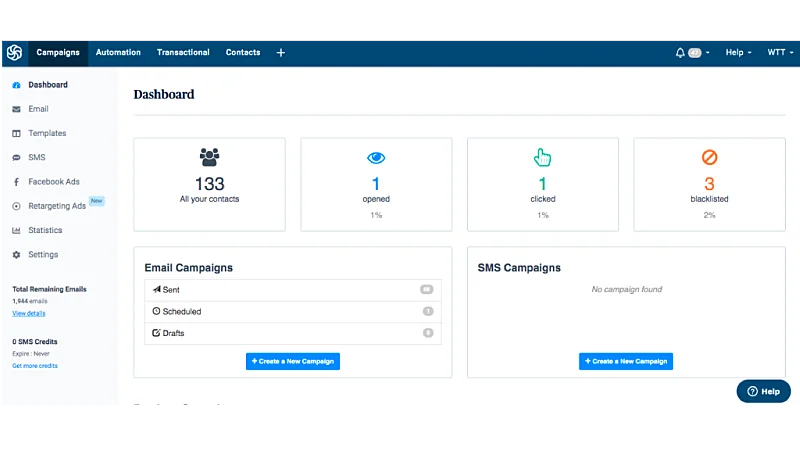Open Settings in the sidebar
This screenshot has height=450, width=800.
[x=43, y=255]
